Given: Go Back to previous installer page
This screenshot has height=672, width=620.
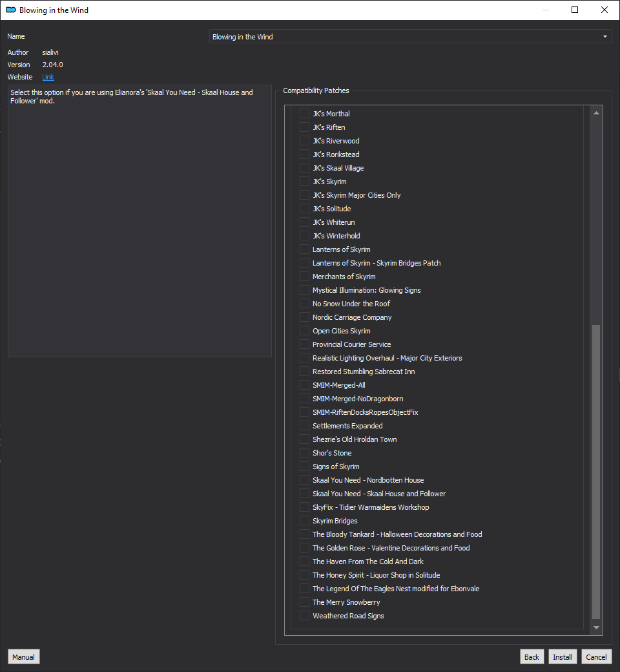Looking at the screenshot, I should 532,656.
